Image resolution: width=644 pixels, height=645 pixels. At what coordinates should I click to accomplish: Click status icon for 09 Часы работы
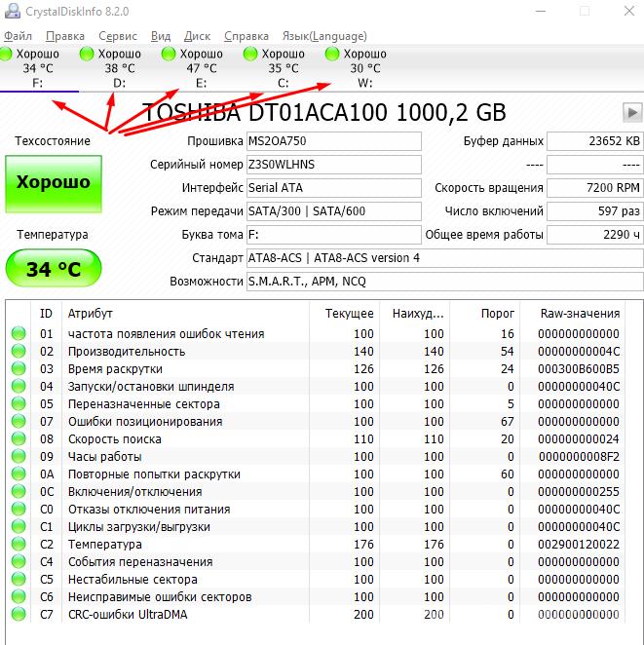[x=19, y=457]
